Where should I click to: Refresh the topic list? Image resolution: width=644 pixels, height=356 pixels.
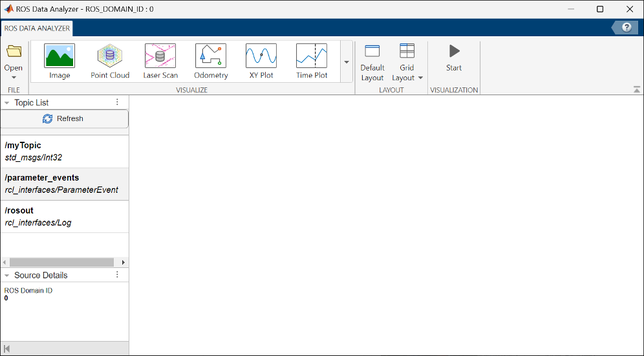pyautogui.click(x=65, y=119)
